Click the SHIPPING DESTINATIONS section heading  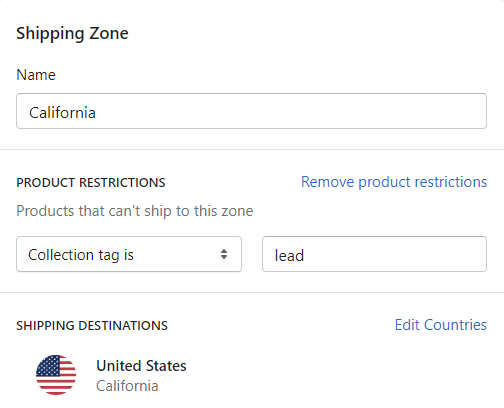coord(92,326)
